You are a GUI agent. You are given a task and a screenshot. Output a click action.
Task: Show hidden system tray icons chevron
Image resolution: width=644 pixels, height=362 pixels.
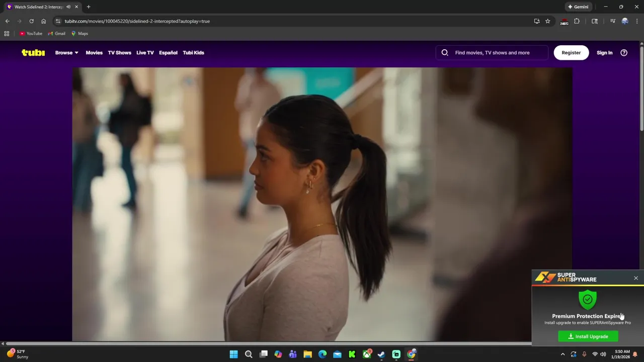coord(562,354)
